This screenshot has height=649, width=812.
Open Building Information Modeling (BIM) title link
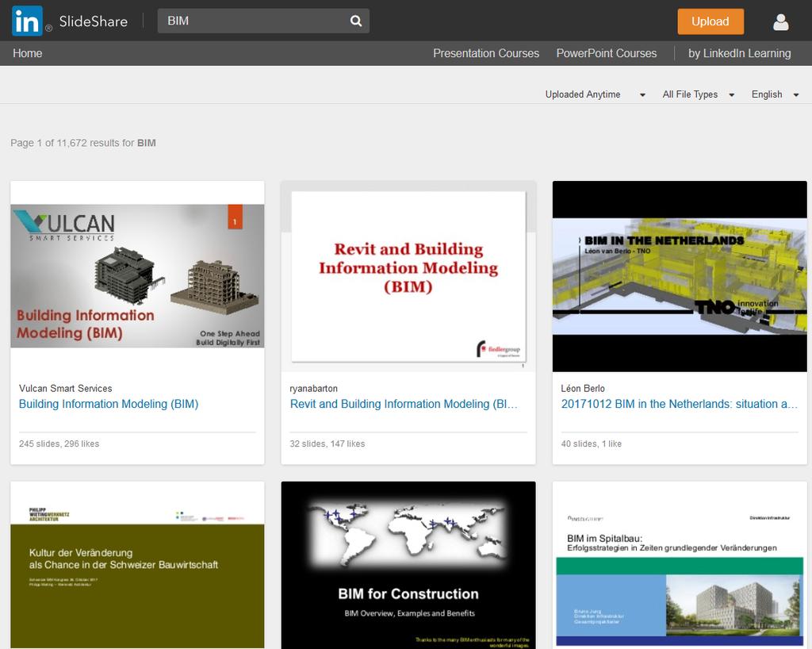(109, 404)
